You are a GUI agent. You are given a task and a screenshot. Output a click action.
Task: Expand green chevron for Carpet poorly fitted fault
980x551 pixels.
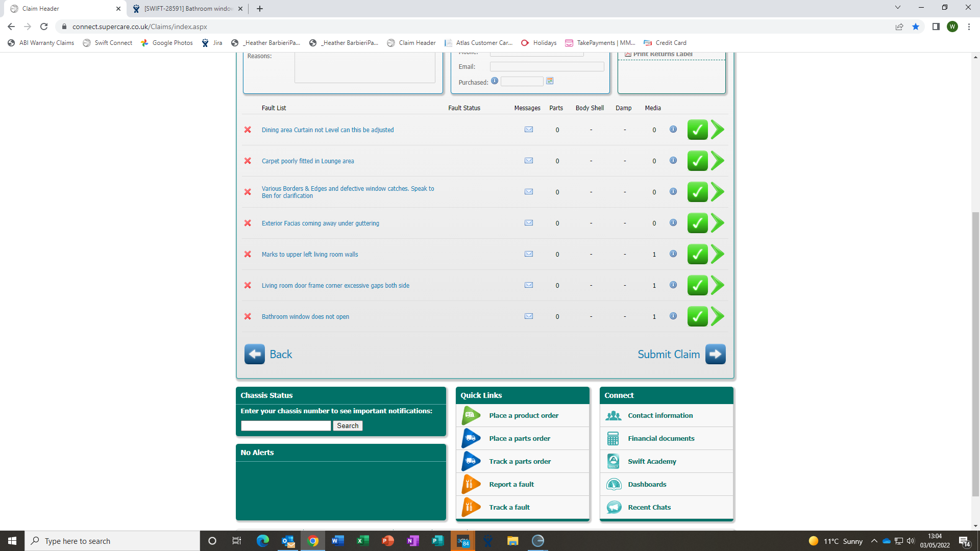(718, 161)
